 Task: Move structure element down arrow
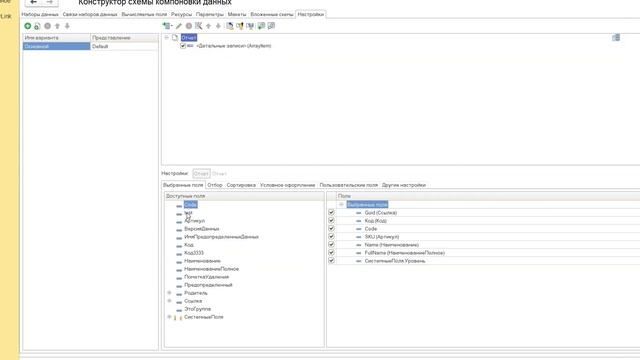click(218, 26)
